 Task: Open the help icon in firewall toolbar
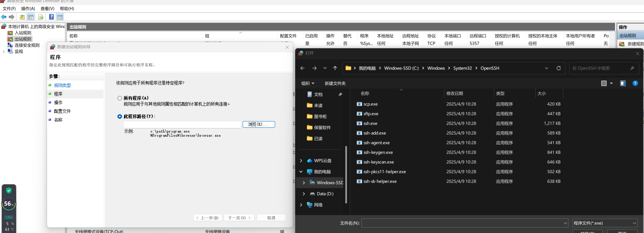click(51, 17)
